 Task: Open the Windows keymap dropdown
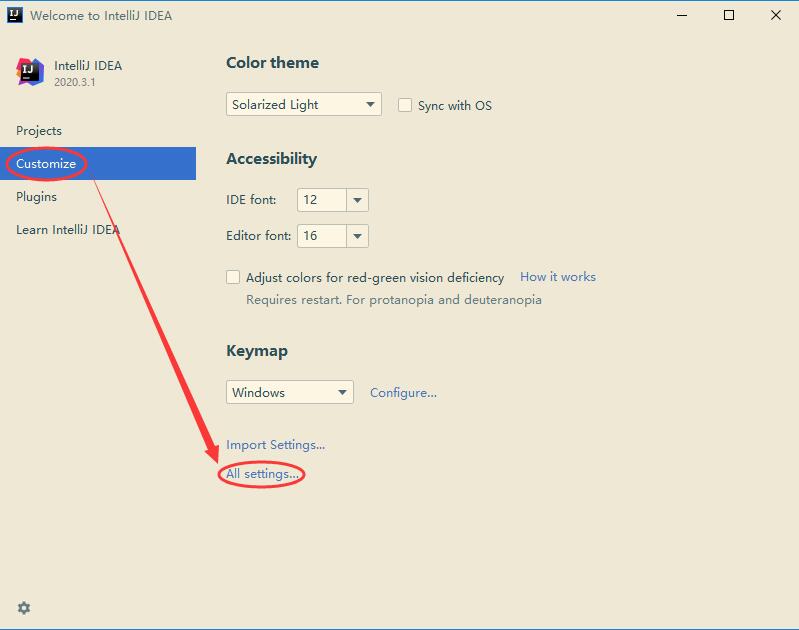coord(289,392)
